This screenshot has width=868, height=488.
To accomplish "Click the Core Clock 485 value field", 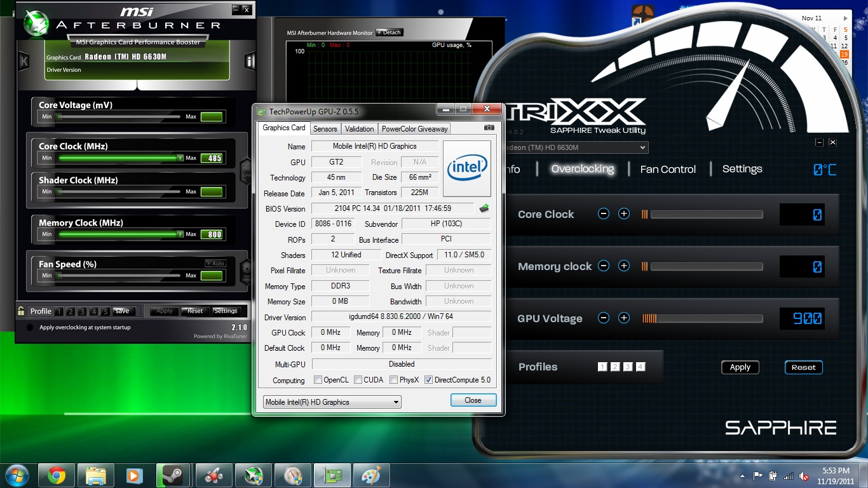I will [x=212, y=158].
